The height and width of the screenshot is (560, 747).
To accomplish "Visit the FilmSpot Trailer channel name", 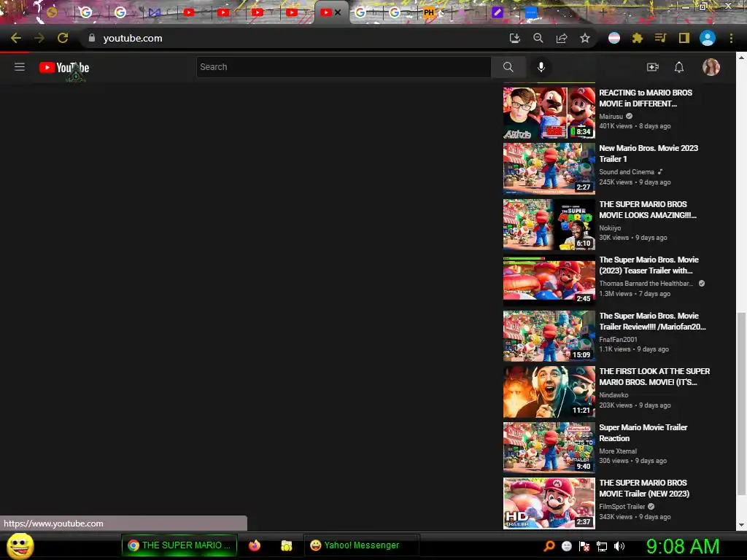I will (x=622, y=507).
